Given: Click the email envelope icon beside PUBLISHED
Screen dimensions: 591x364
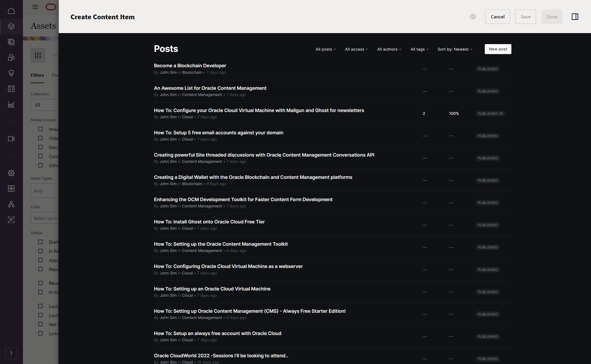Looking at the screenshot, I should [x=501, y=113].
